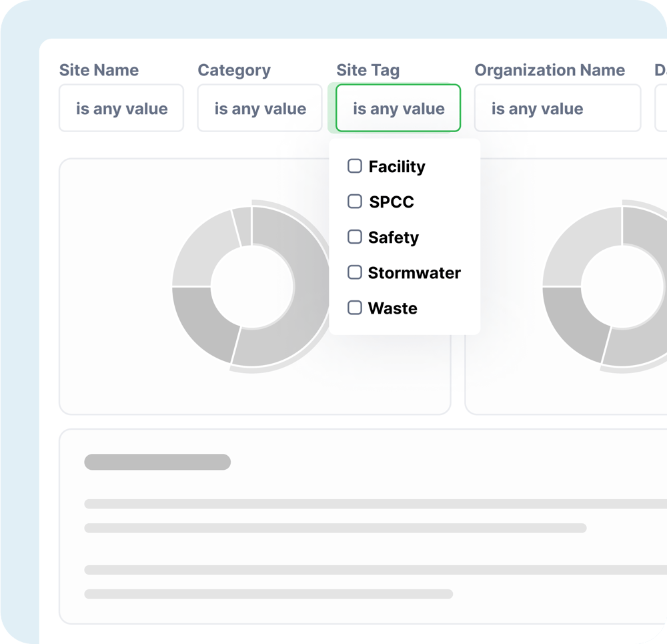Click the Category filter field showing is any value
667x644 pixels.
tap(259, 108)
